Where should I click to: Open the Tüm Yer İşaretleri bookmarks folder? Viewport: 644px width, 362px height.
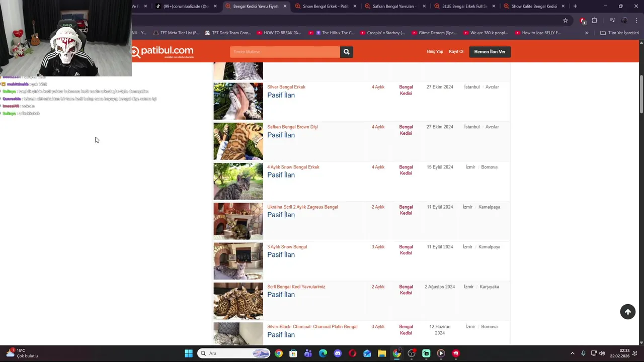click(619, 33)
